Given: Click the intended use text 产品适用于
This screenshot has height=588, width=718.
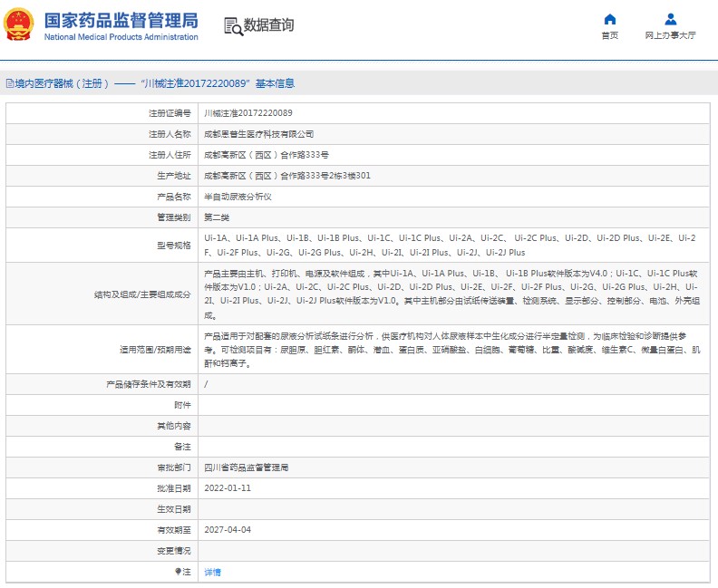Looking at the screenshot, I should (452, 350).
